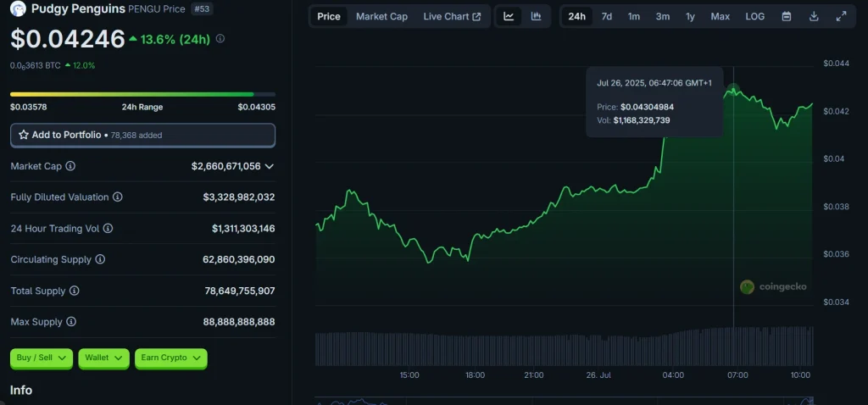Toggle LOG scale on chart
Viewport: 868px width, 405px height.
pos(755,17)
